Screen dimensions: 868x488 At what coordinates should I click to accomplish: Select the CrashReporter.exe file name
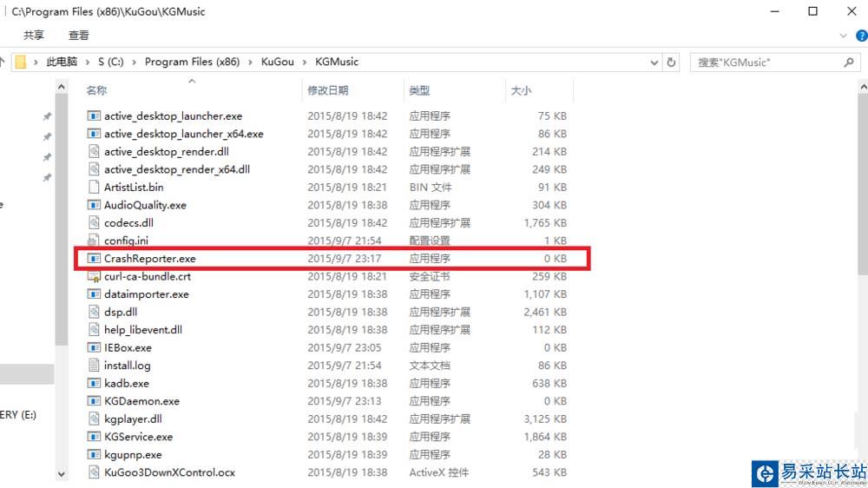(150, 258)
